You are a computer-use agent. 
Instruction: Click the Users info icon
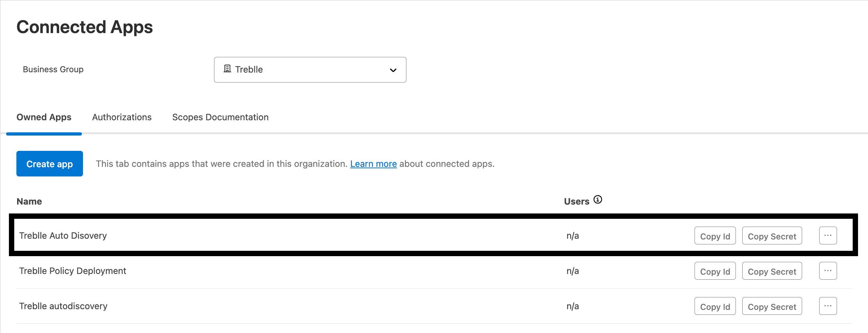(x=598, y=200)
